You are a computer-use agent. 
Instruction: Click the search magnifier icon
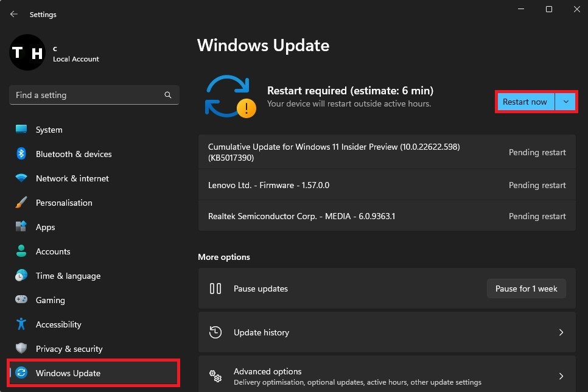(x=168, y=95)
